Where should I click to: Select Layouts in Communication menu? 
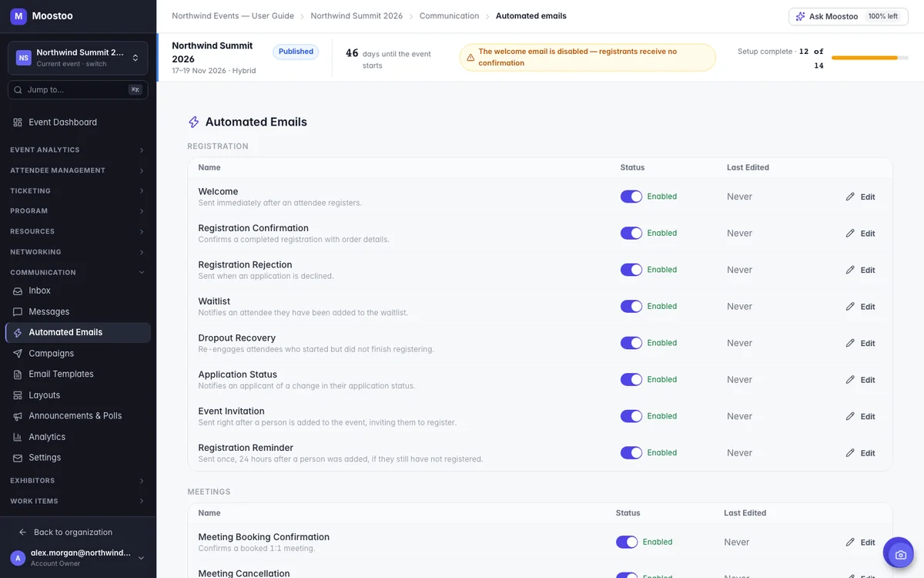pyautogui.click(x=78, y=395)
